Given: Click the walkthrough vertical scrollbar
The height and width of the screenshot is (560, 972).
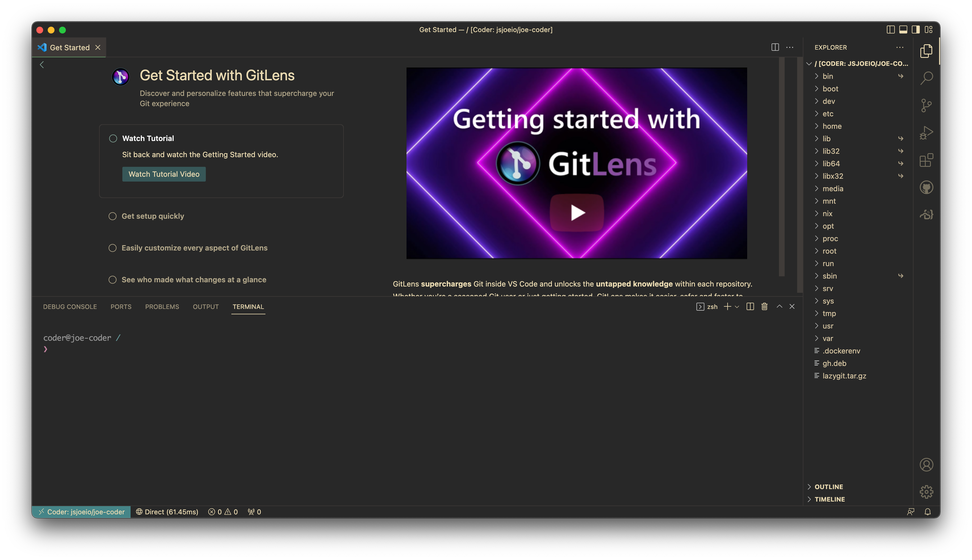Looking at the screenshot, I should tap(782, 167).
